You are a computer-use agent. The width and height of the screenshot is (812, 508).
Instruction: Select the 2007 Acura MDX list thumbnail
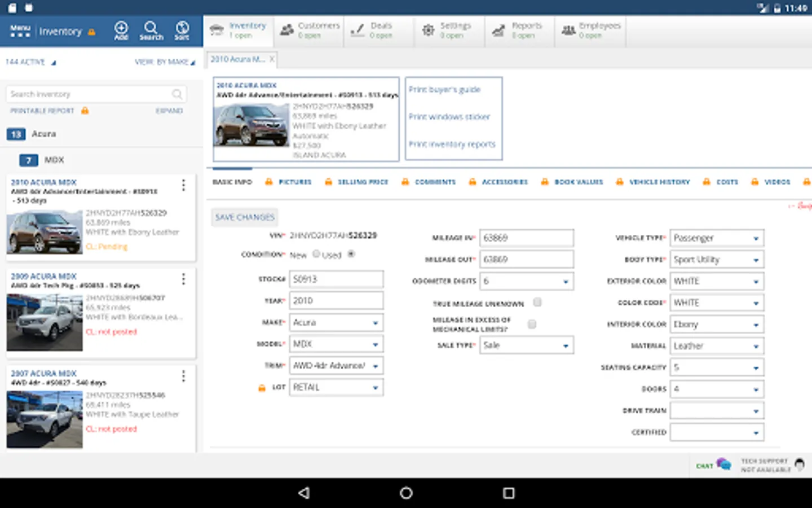[x=45, y=419]
